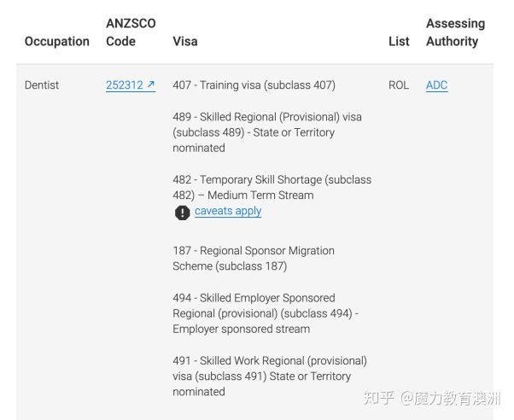Click the Employer sponsored stream text line
This screenshot has height=420, width=514.
[x=242, y=329]
